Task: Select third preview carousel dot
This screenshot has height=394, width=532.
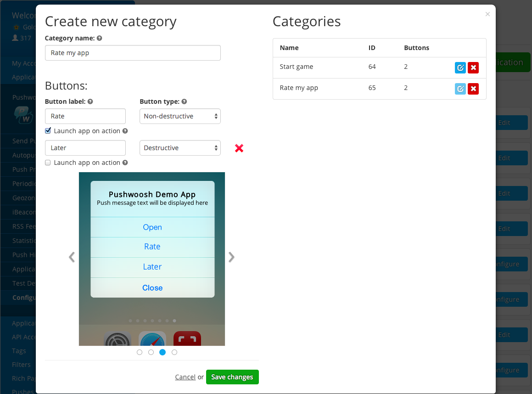Action: (162, 352)
